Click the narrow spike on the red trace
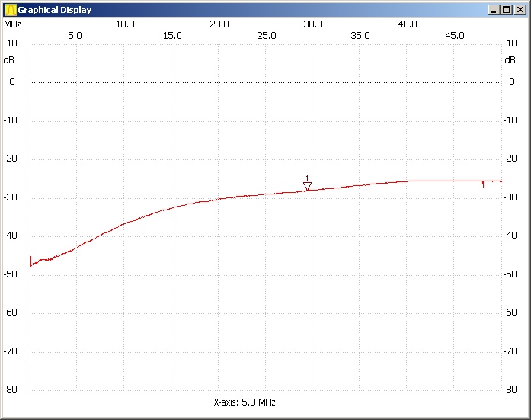This screenshot has height=420, width=531. tap(483, 184)
